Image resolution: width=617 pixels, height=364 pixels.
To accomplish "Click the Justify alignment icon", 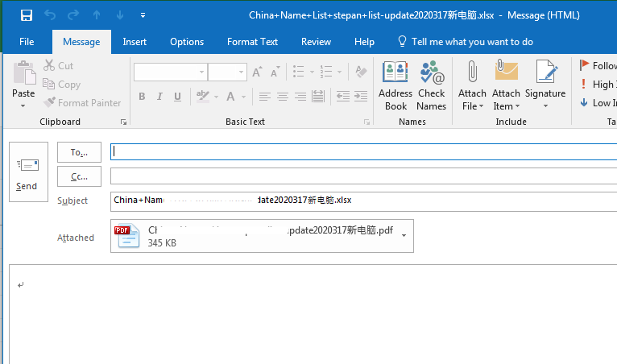I will click(318, 97).
